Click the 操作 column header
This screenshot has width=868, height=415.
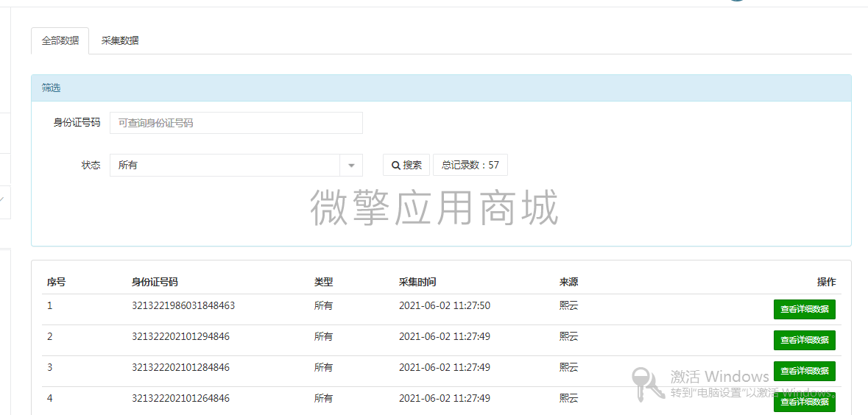click(827, 283)
